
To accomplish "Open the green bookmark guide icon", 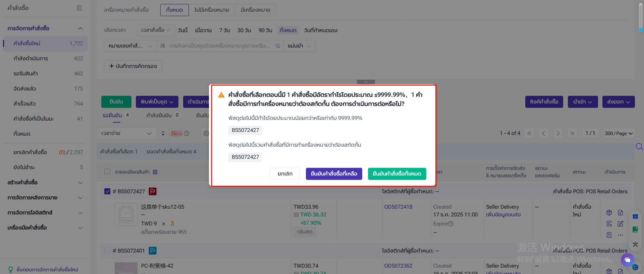I will [x=635, y=229].
